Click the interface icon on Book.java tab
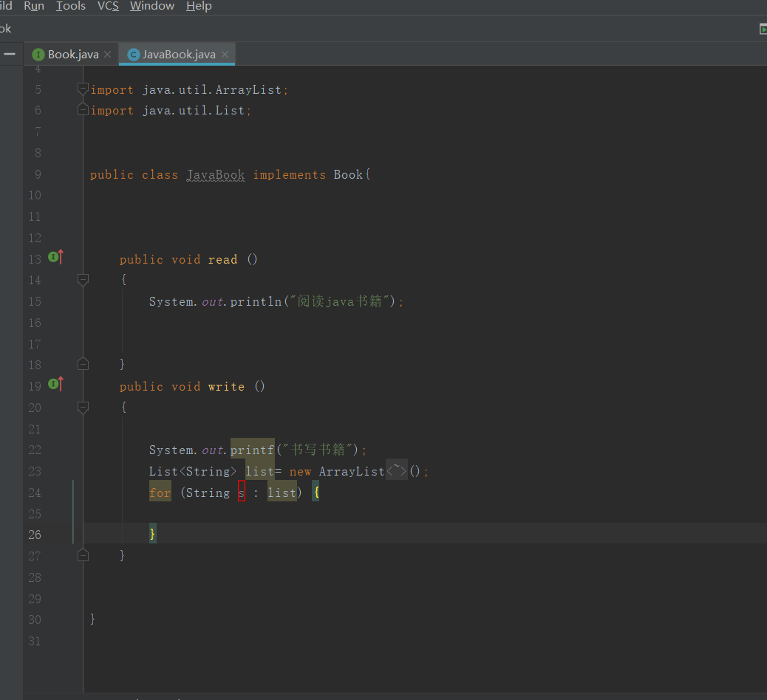767x700 pixels. coord(38,55)
